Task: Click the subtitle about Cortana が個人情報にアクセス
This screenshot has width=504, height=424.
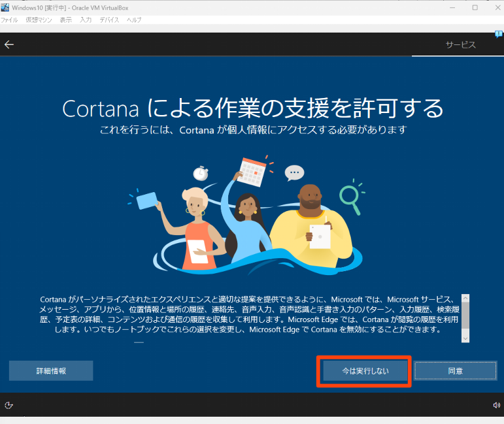Action: (x=253, y=130)
